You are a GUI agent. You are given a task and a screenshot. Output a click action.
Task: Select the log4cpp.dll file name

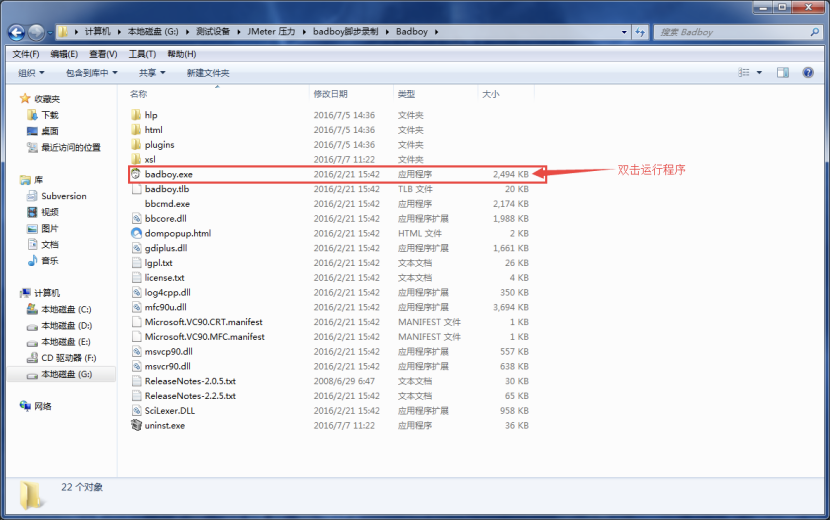point(168,292)
